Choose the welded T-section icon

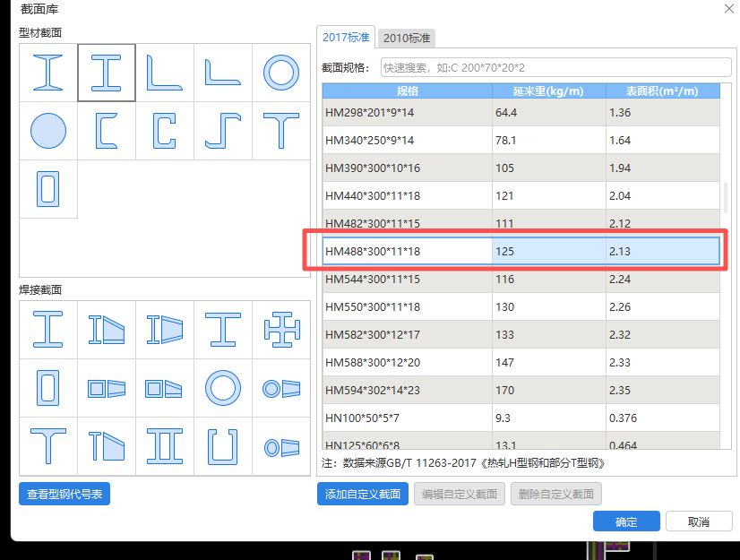(x=48, y=446)
